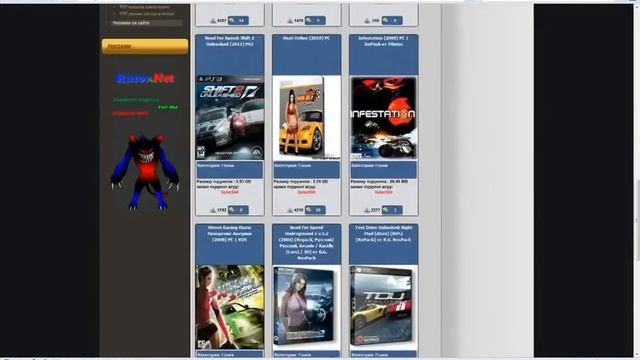Image resolution: width=640 pixels, height=360 pixels.
Task: Click the red uploader name on the Heat Online card
Action: click(x=307, y=192)
